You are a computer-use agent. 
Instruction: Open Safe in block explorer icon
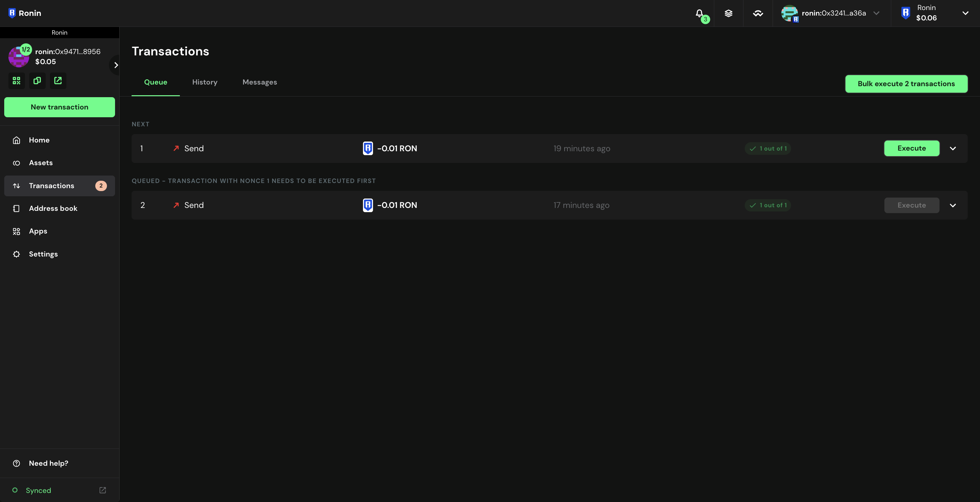coord(58,81)
